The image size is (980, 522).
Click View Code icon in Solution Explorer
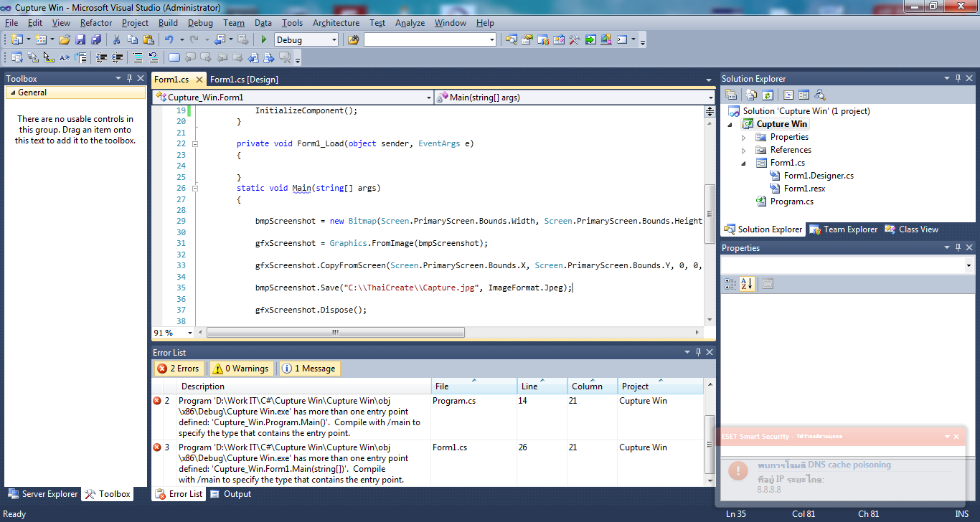click(788, 95)
